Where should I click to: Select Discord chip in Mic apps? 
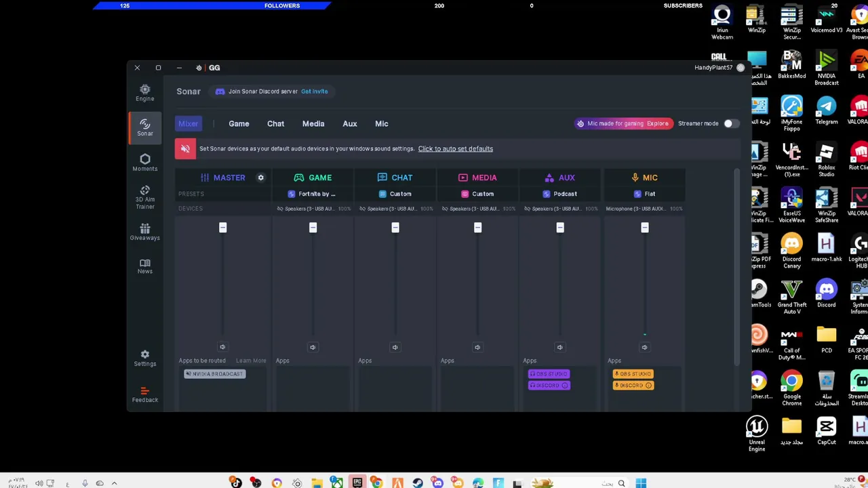pos(633,386)
